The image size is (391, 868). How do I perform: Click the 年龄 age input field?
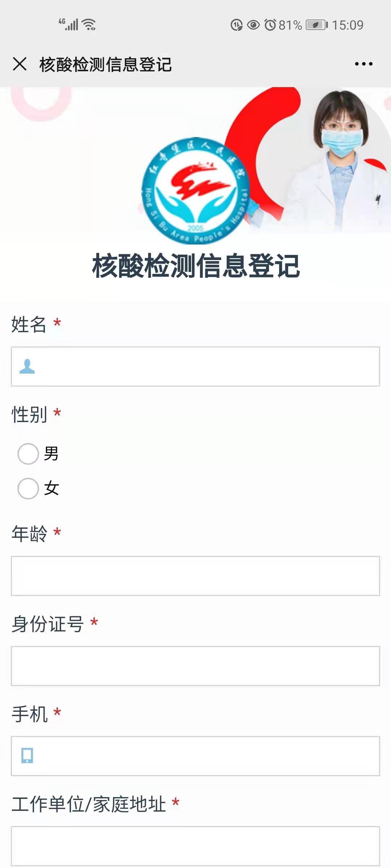coord(195,576)
